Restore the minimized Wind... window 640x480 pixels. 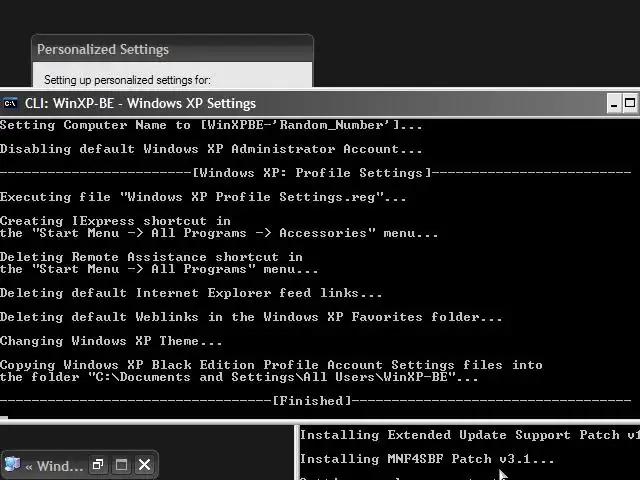98,464
